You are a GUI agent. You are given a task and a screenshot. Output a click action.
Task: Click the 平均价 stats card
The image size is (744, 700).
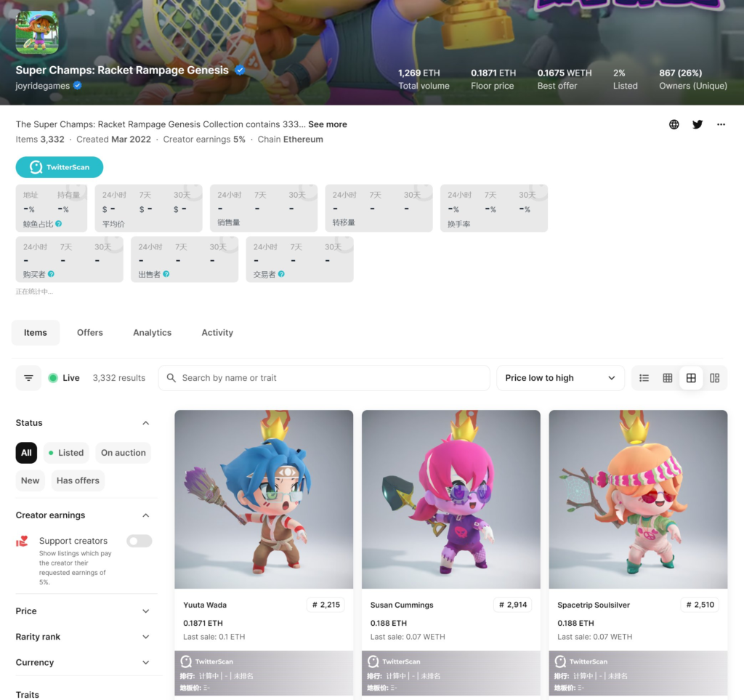pyautogui.click(x=148, y=209)
